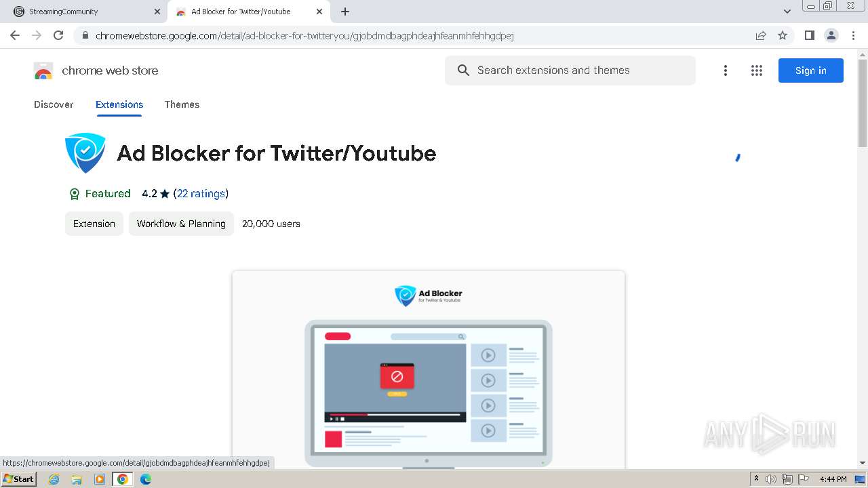Open Microsoft Edge from the taskbar

pos(145,479)
